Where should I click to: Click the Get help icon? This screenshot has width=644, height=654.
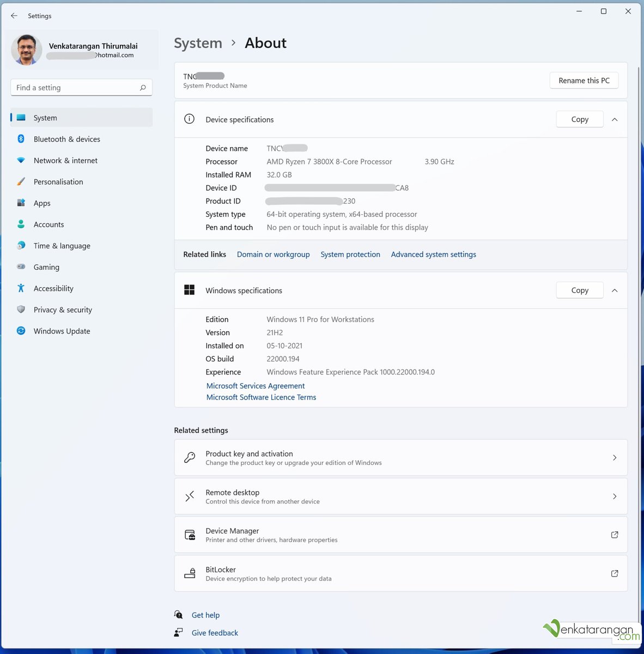(x=178, y=615)
